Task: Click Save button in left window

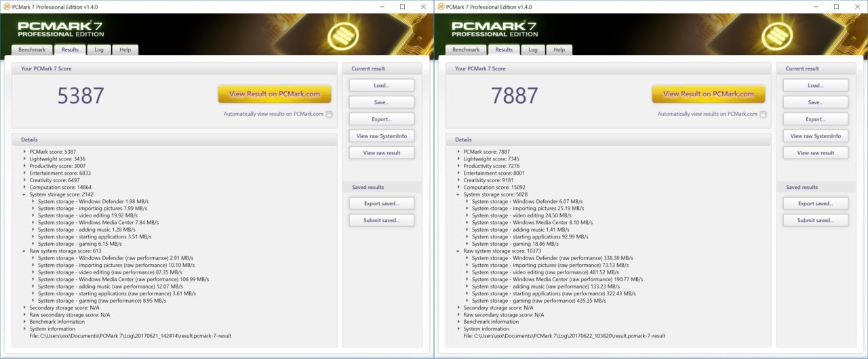Action: pos(382,102)
